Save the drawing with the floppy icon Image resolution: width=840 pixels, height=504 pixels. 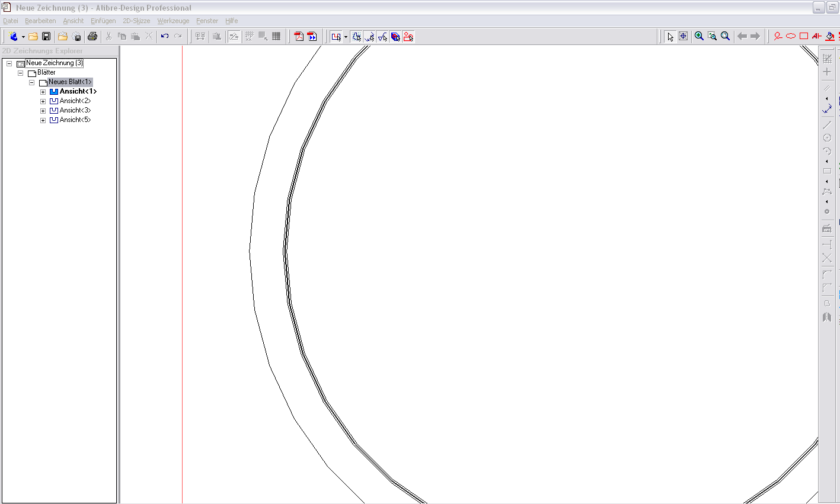click(x=46, y=36)
